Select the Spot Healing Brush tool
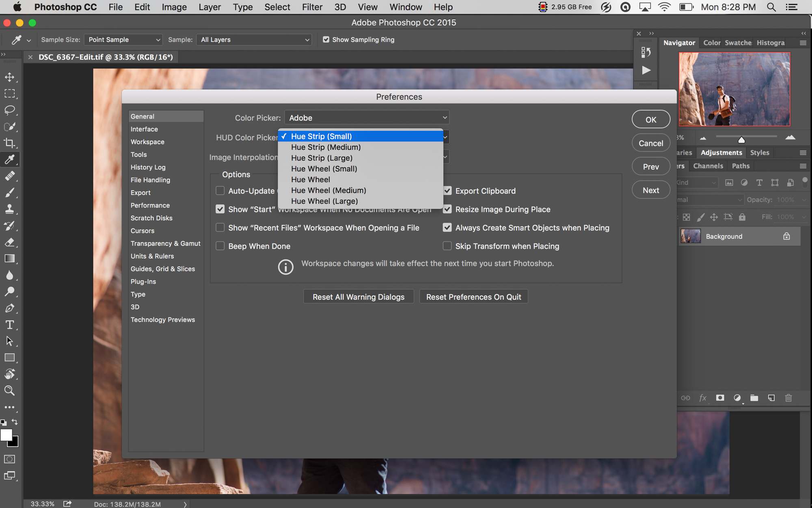812x508 pixels. coord(10,176)
